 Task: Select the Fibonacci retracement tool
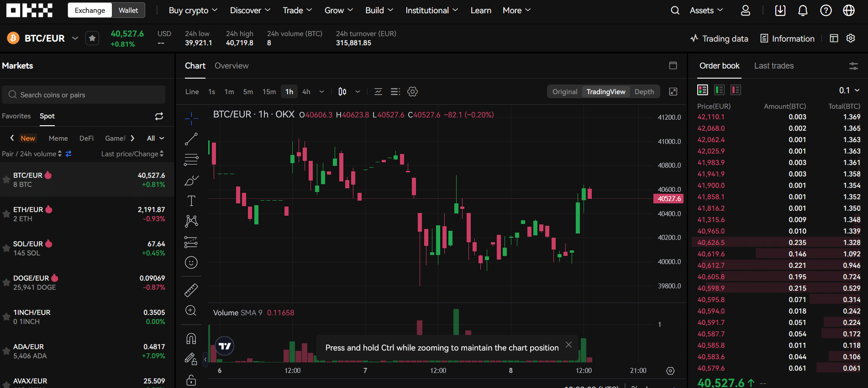191,159
